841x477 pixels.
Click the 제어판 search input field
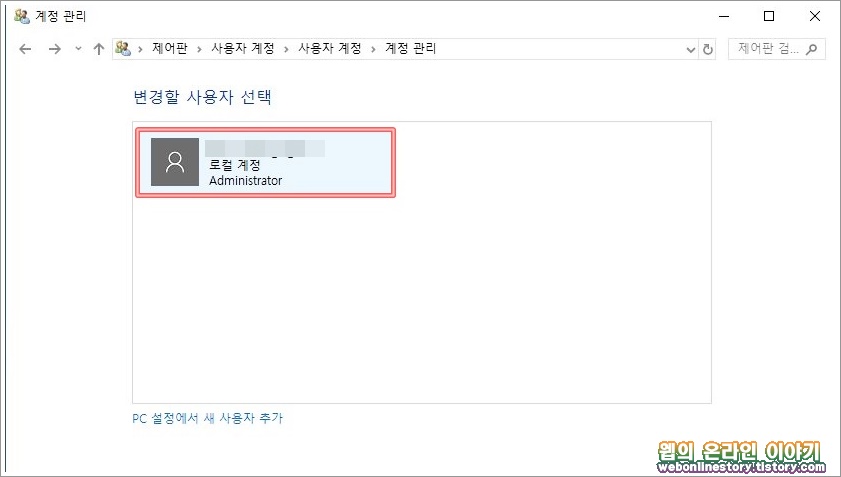[769, 49]
